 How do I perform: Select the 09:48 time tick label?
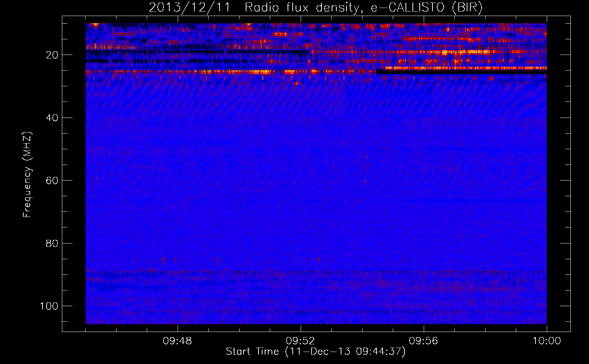click(177, 341)
